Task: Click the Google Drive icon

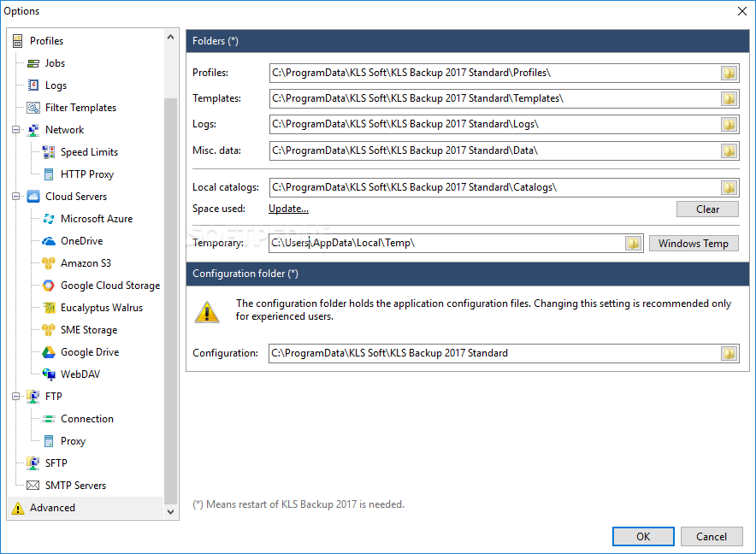Action: pos(49,352)
